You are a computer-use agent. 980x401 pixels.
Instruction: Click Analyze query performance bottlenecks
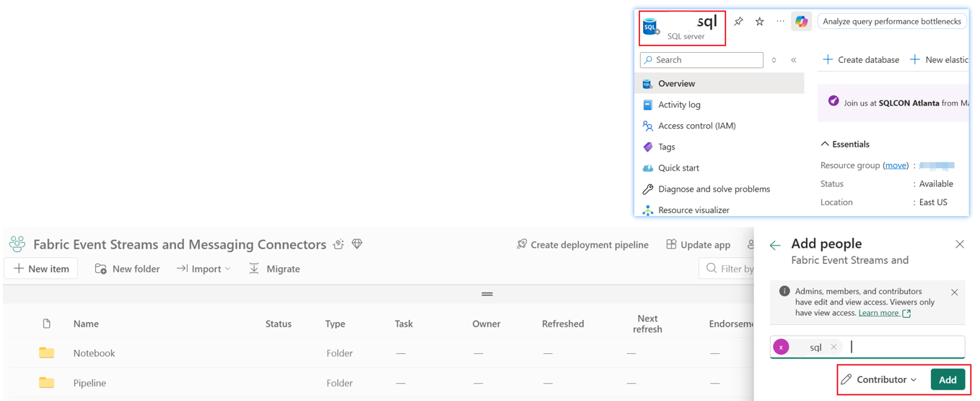click(892, 22)
